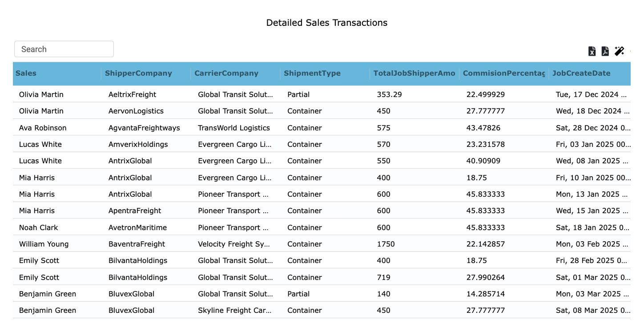The height and width of the screenshot is (336, 644).
Task: Sort by TotalJobShipperAmo column
Action: point(414,73)
